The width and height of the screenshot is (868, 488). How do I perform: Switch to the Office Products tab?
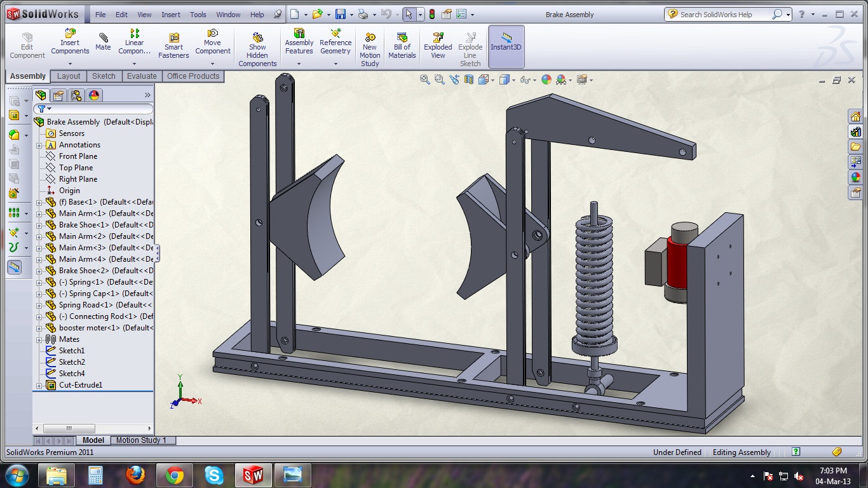tap(193, 76)
